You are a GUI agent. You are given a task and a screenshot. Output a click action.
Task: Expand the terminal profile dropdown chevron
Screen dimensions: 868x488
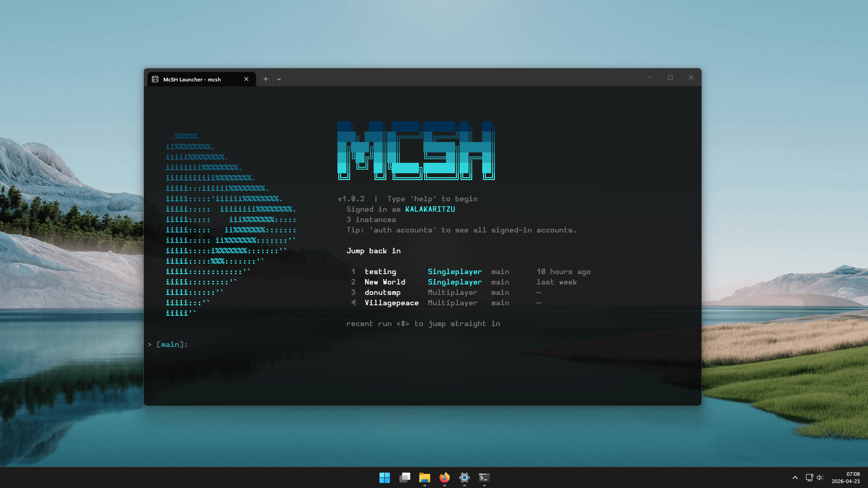click(x=279, y=79)
